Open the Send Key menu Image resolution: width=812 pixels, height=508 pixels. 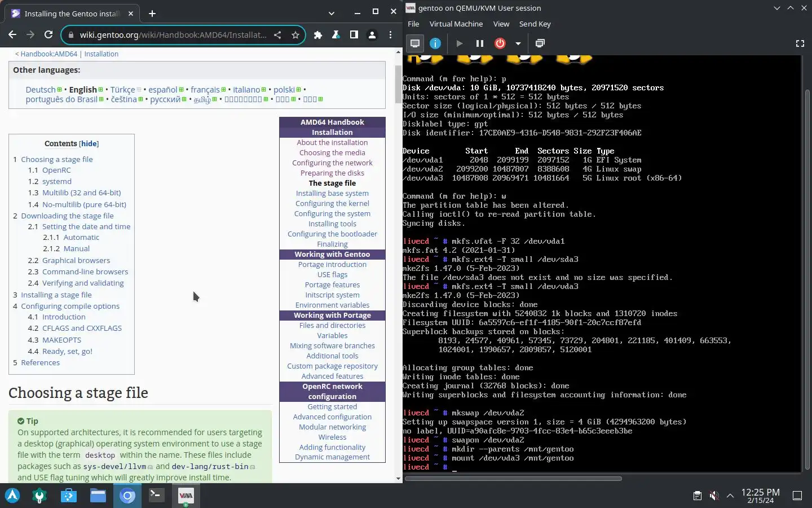[x=535, y=24]
